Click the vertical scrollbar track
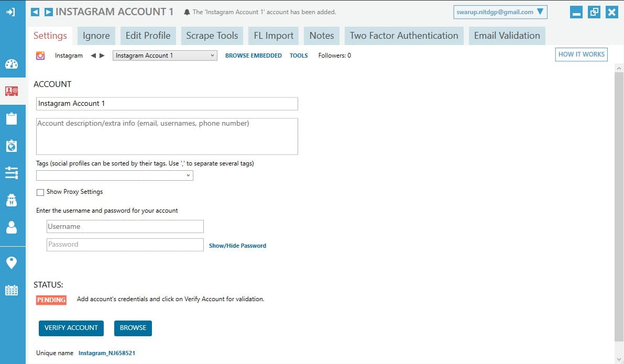The width and height of the screenshot is (624, 364). point(619,215)
